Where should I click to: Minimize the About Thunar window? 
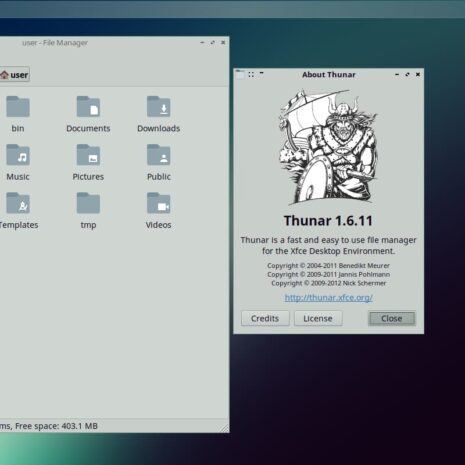397,75
